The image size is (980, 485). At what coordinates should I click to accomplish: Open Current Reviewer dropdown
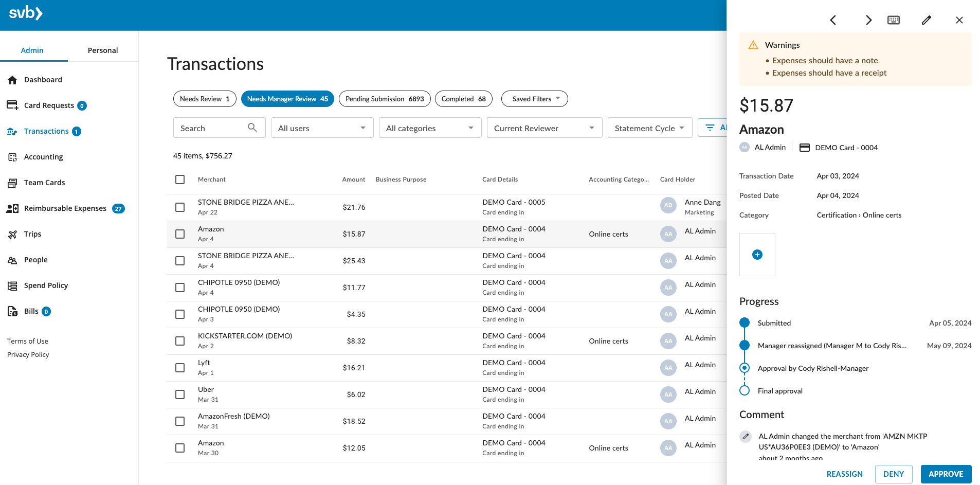click(x=545, y=128)
